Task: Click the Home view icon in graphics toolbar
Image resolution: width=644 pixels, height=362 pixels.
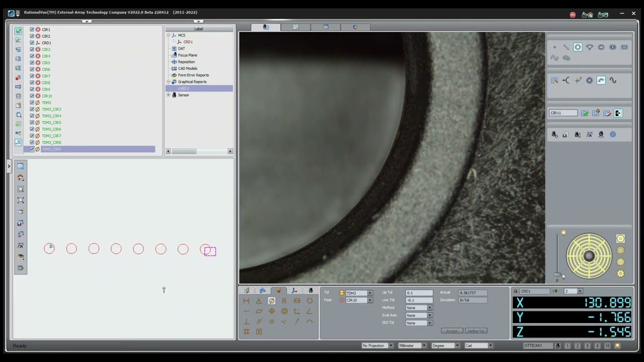Action: pos(21,177)
